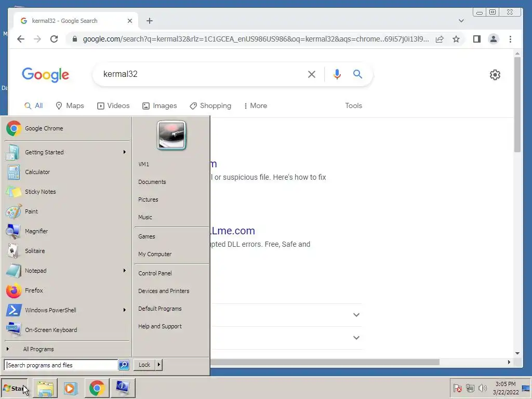Expand Windows PowerShell submenu arrow
Screen dimensions: 532x399
click(x=125, y=310)
